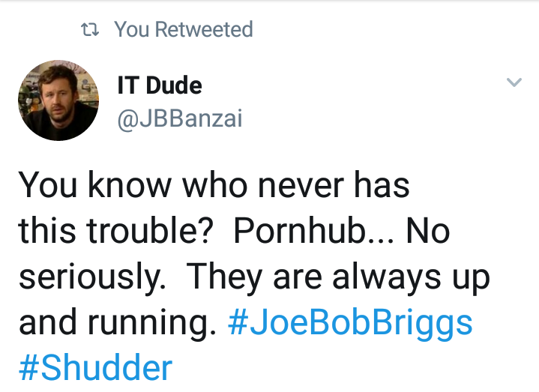Open the #Shudder hashtag

click(x=95, y=368)
